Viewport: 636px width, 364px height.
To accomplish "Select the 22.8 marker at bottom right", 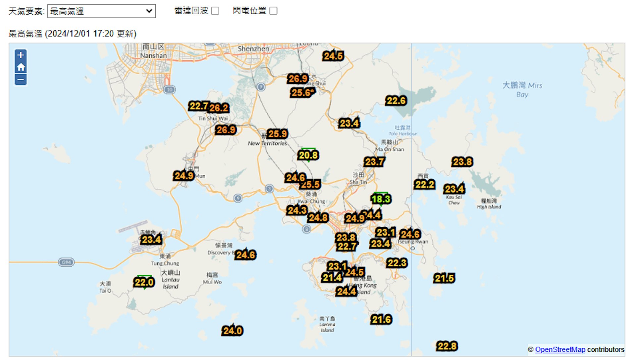I will [x=447, y=346].
